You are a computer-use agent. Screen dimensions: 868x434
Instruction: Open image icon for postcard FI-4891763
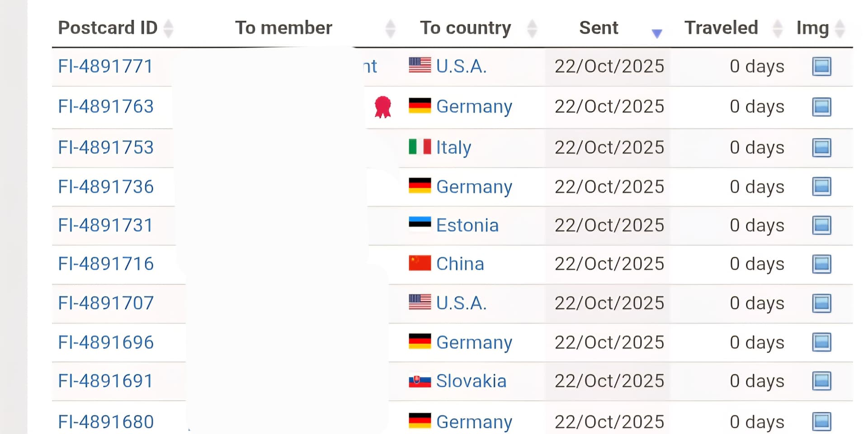coord(821,107)
